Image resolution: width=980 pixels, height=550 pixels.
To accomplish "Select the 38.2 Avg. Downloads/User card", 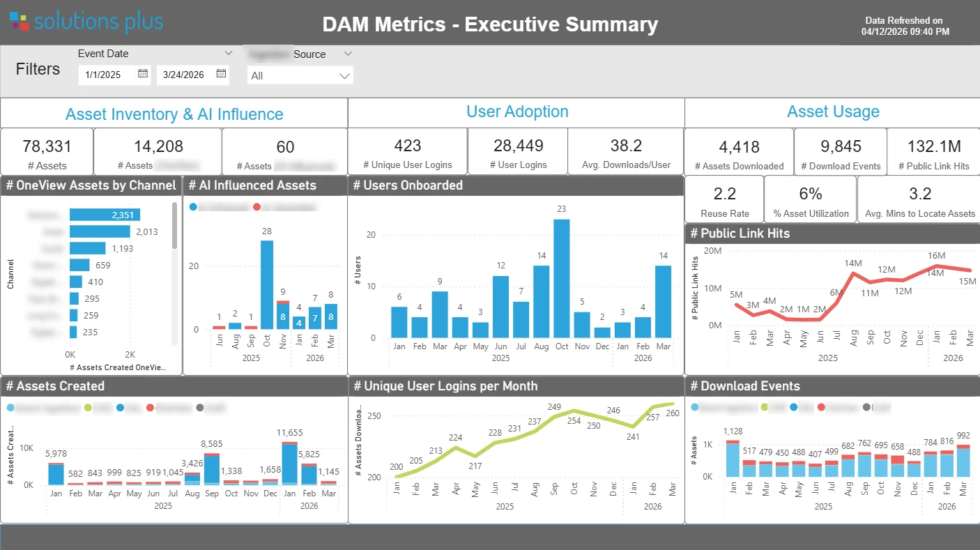I will coord(626,151).
